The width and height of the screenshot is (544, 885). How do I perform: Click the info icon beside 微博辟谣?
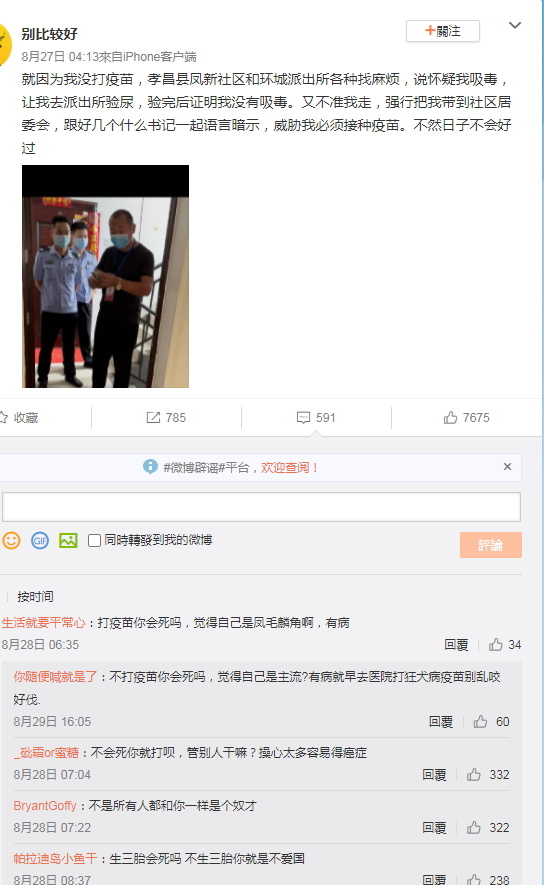(x=150, y=467)
